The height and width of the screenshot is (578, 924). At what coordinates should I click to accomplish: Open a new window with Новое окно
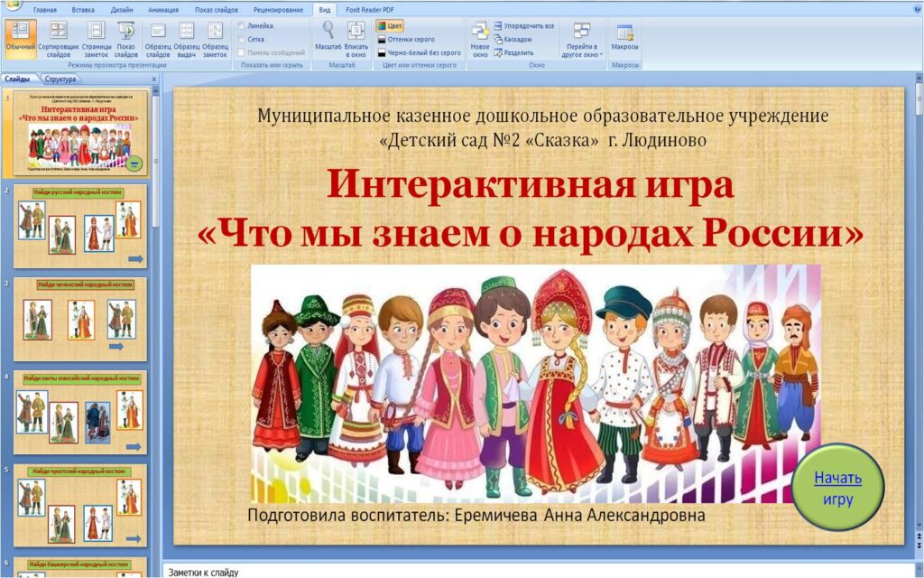480,41
